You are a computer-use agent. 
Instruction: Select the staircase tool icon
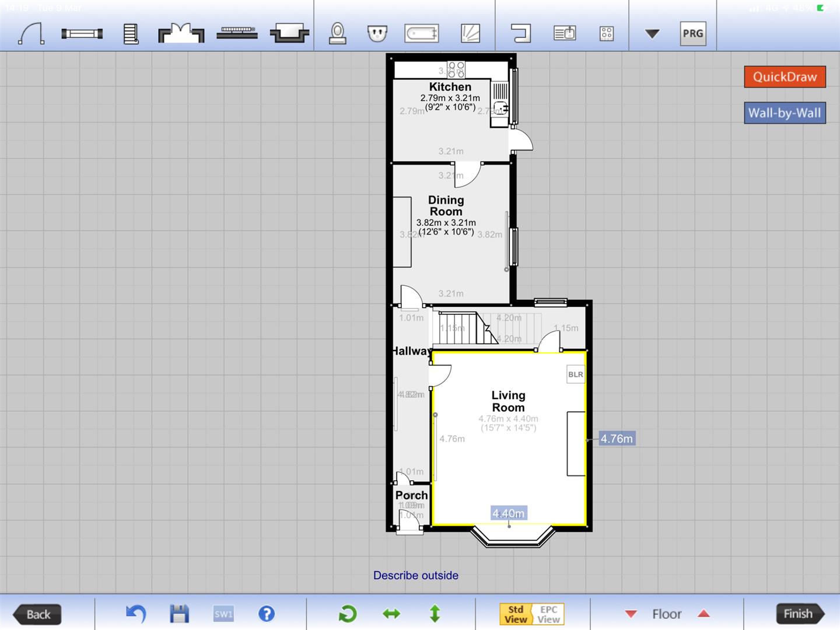click(x=131, y=34)
